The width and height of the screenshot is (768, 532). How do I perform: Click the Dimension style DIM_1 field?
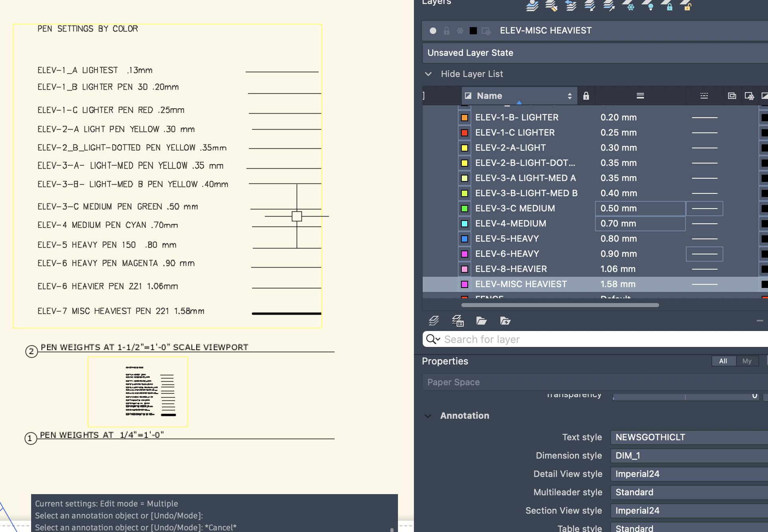689,456
